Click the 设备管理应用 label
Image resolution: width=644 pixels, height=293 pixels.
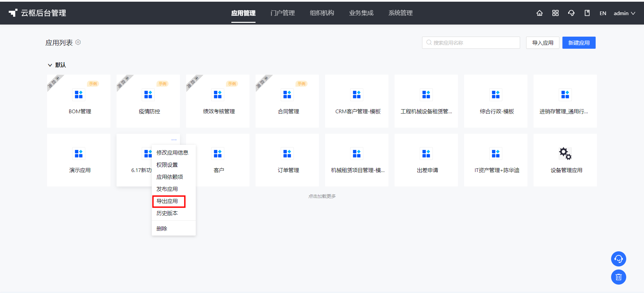(x=566, y=170)
